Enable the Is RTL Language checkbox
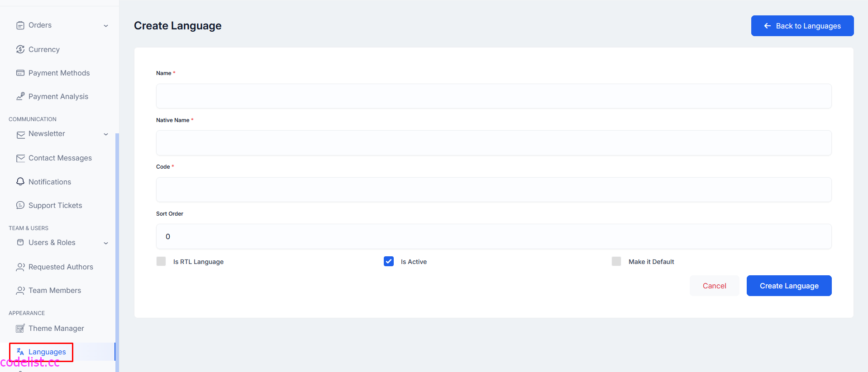868x372 pixels. point(161,261)
